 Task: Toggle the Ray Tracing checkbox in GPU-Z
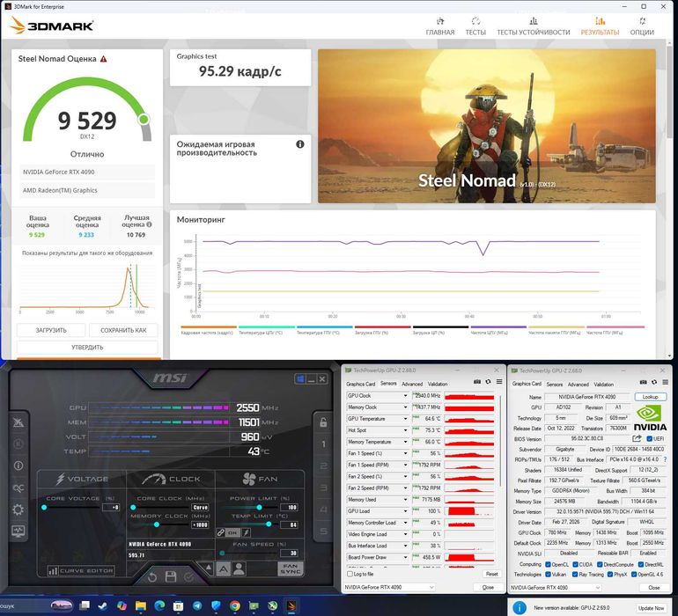575,575
